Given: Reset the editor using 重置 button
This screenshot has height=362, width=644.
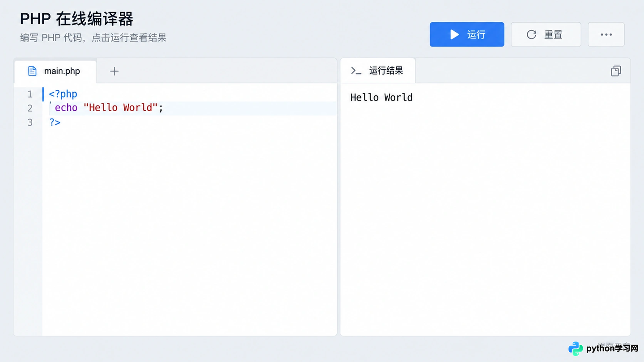Looking at the screenshot, I should pos(546,34).
